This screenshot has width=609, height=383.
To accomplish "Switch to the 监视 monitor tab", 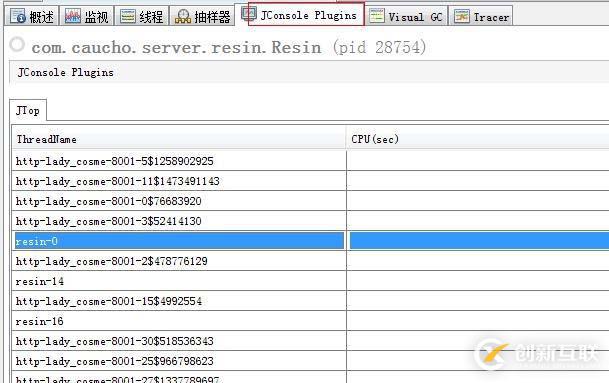I will (87, 16).
